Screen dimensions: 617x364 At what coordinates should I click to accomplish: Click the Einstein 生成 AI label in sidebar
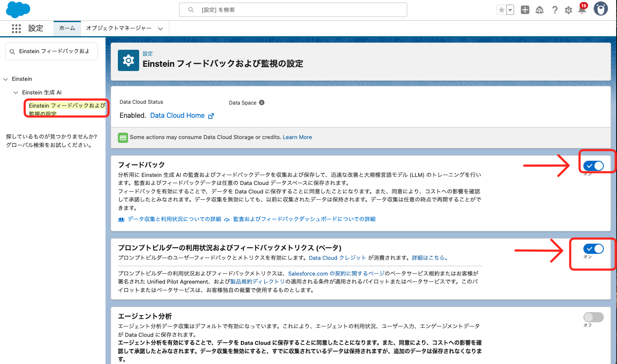42,92
